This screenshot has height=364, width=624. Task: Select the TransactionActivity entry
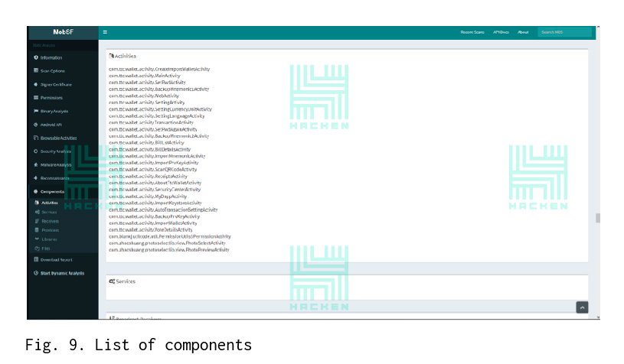151,123
